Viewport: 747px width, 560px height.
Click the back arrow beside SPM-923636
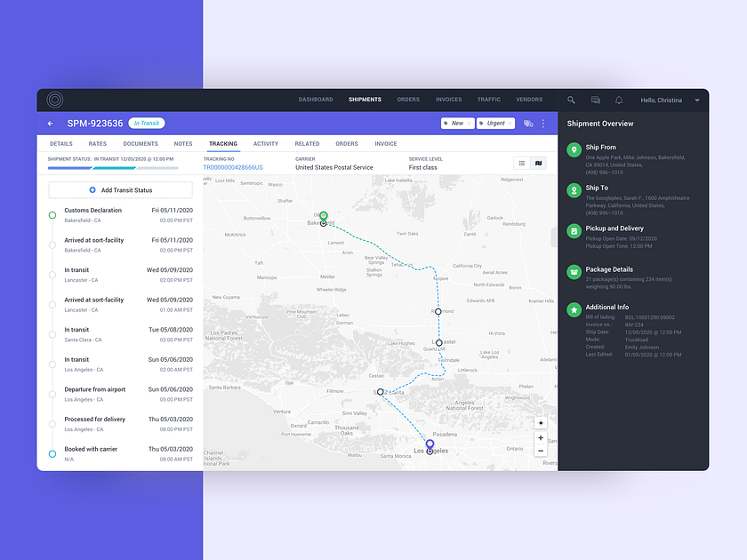[x=50, y=123]
